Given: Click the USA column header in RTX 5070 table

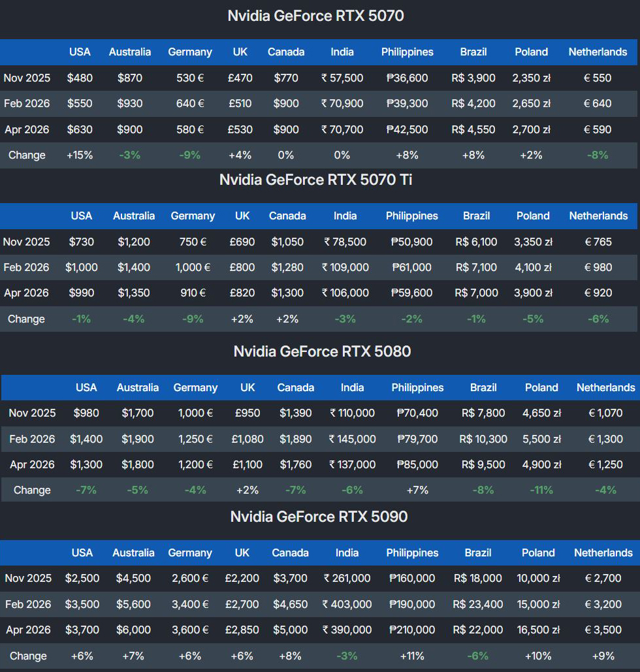Looking at the screenshot, I should coord(80,52).
